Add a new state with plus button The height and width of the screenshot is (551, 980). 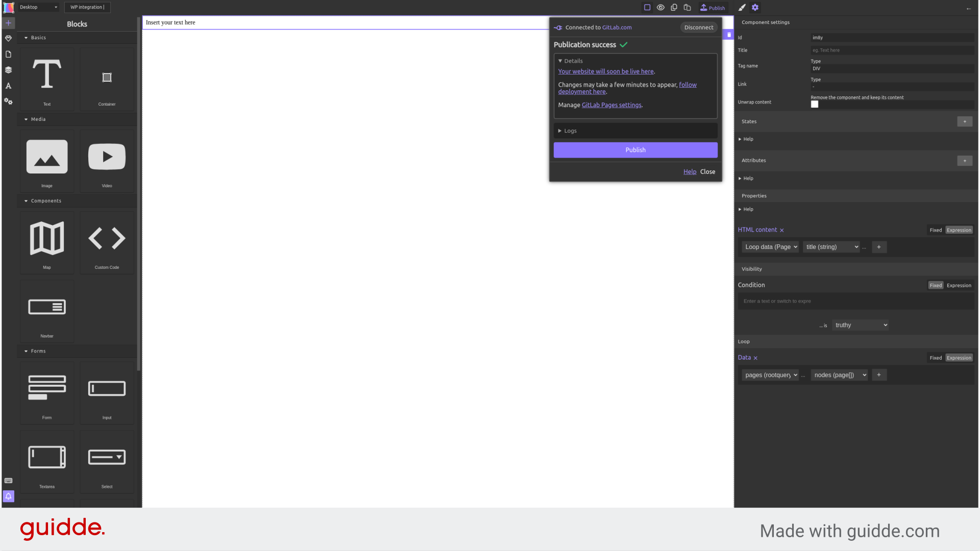pyautogui.click(x=965, y=121)
